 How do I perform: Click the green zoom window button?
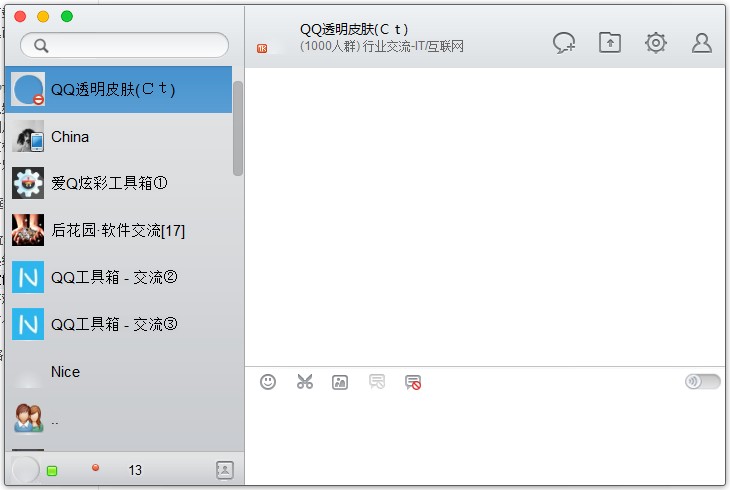[67, 16]
